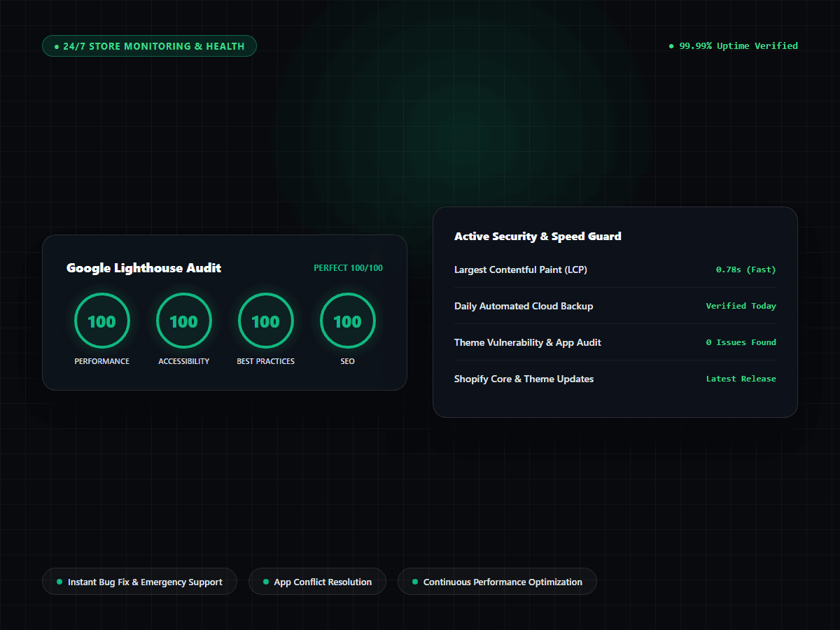Click the Theme Vulnerability & App Audit row
Viewport: 840px width, 630px height.
tap(615, 342)
